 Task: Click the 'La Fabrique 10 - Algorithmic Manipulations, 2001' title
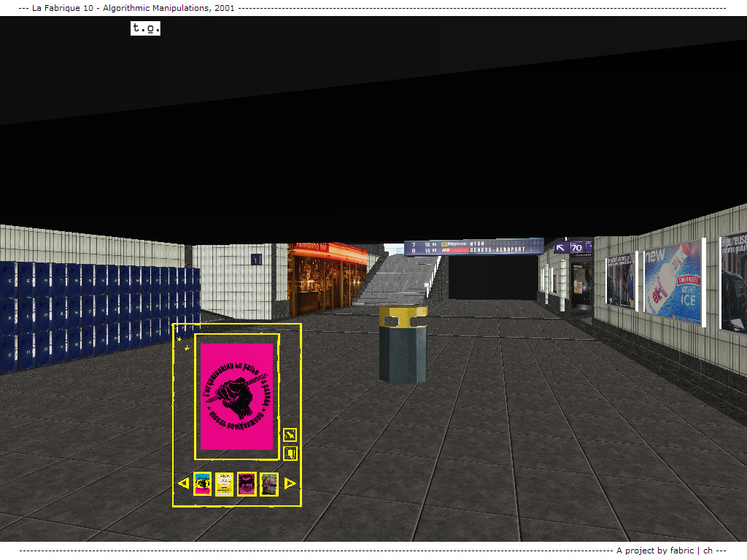pyautogui.click(x=133, y=7)
